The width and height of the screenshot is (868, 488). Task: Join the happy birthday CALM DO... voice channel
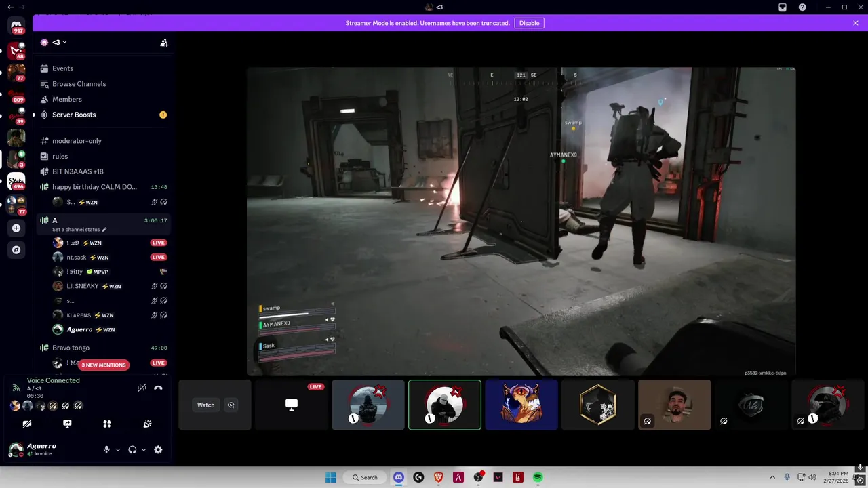tap(104, 187)
